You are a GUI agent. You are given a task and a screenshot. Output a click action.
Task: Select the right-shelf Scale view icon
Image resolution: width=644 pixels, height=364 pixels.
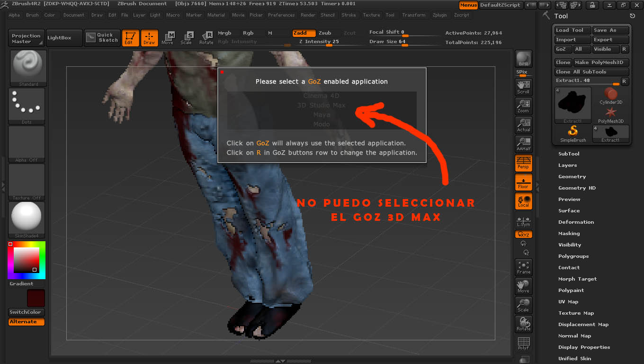[x=523, y=305]
